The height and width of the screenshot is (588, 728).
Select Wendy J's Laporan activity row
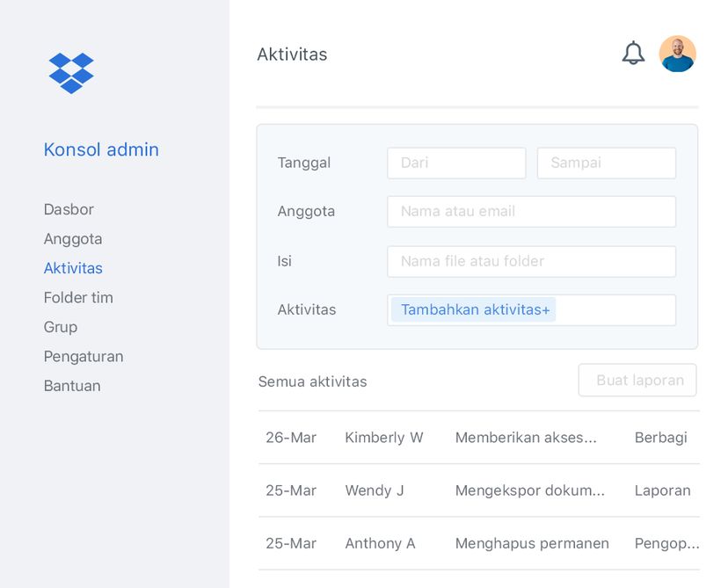click(x=479, y=490)
